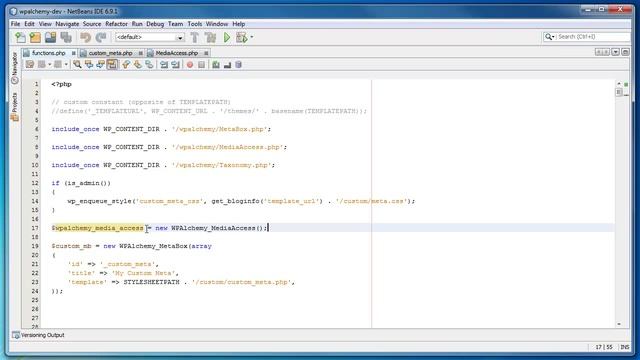640x360 pixels.
Task: Jump to last edit location icon
Action: 30,64
